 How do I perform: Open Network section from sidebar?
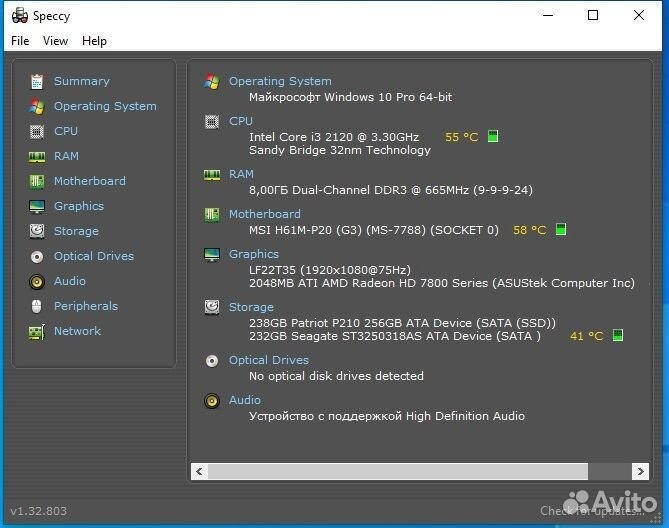click(x=77, y=331)
